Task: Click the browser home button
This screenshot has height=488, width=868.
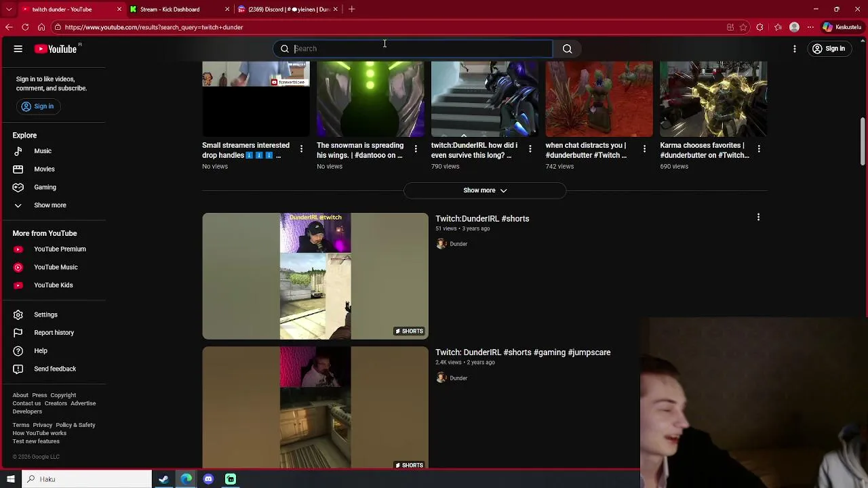Action: (41, 27)
